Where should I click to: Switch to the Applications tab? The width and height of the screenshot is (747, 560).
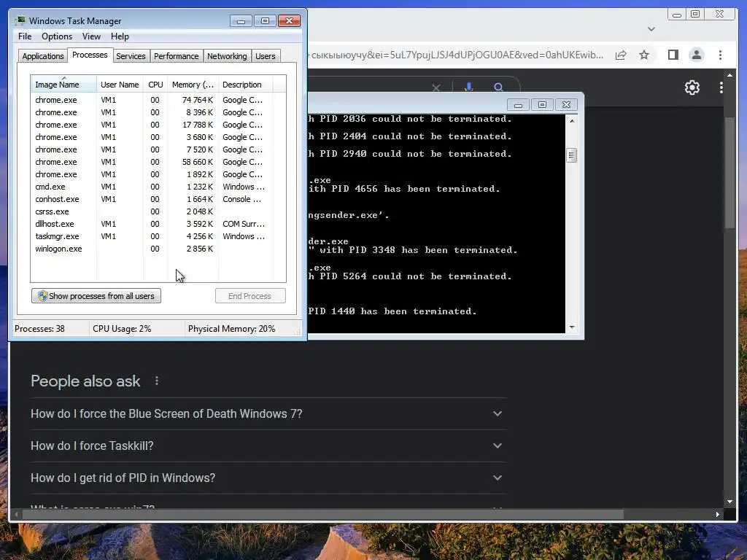(43, 56)
